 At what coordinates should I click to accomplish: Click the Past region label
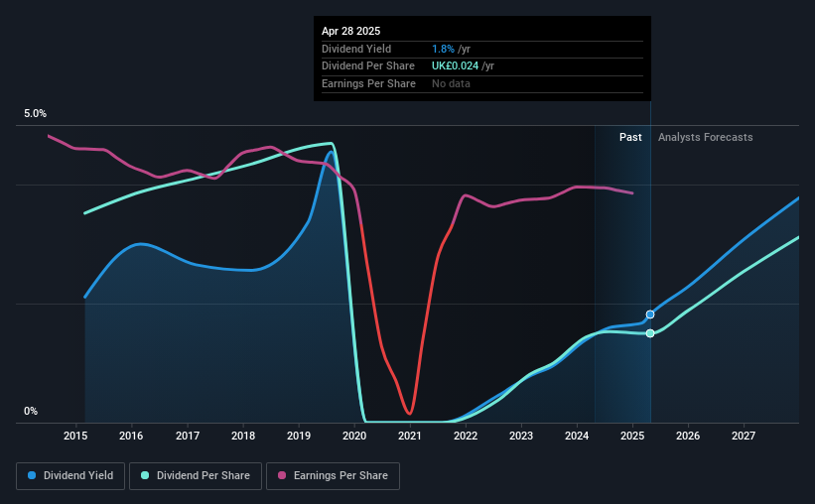point(630,137)
